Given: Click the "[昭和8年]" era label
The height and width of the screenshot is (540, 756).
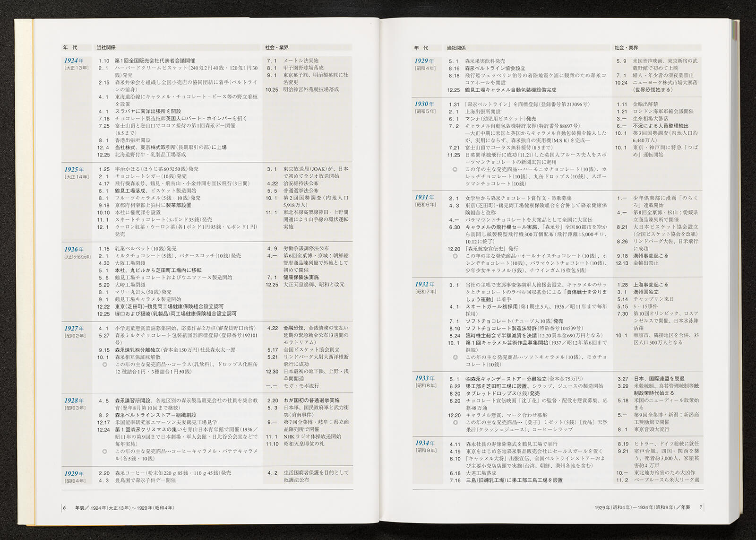Looking at the screenshot, I should pyautogui.click(x=426, y=386).
